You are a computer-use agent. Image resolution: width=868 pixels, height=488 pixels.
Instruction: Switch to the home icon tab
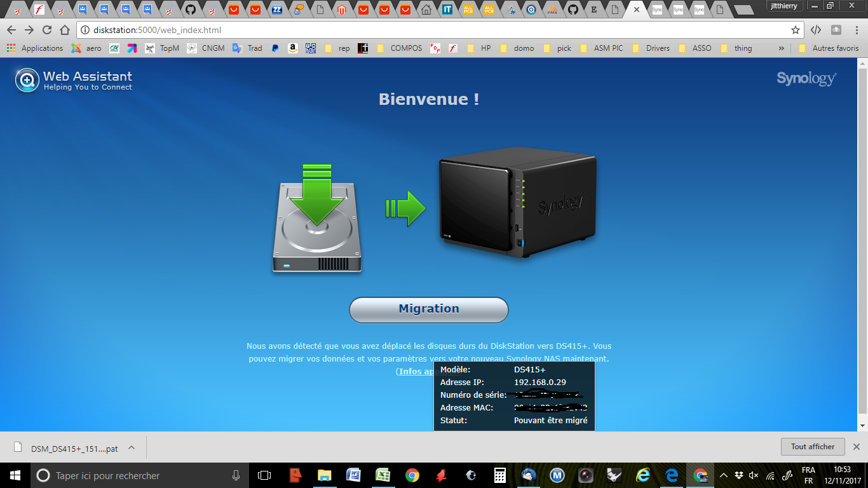(426, 10)
